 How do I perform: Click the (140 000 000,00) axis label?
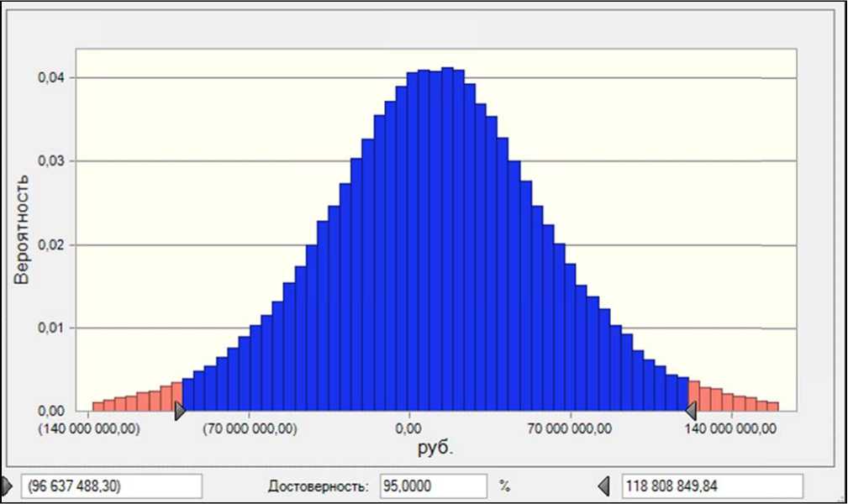pos(89,429)
